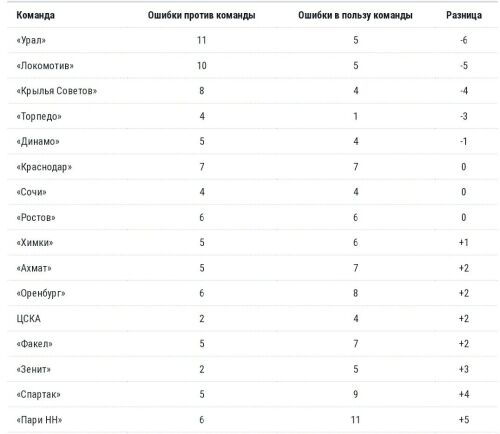This screenshot has height=434, width=500.
Task: Select the «Ахмат» team name
Action: click(x=34, y=268)
